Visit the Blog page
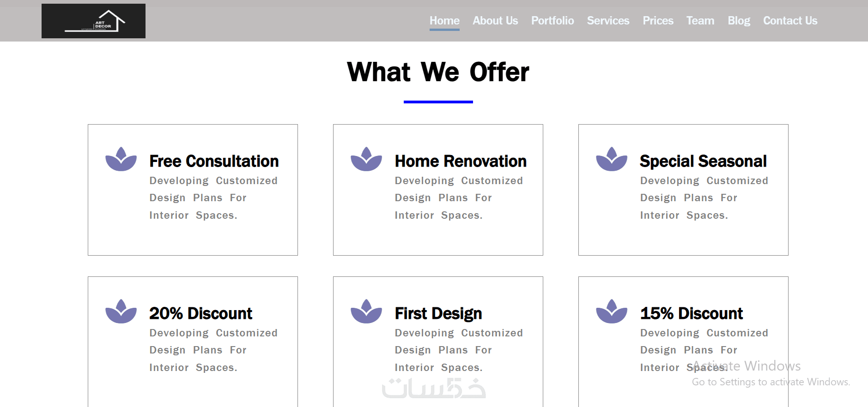 pyautogui.click(x=739, y=21)
